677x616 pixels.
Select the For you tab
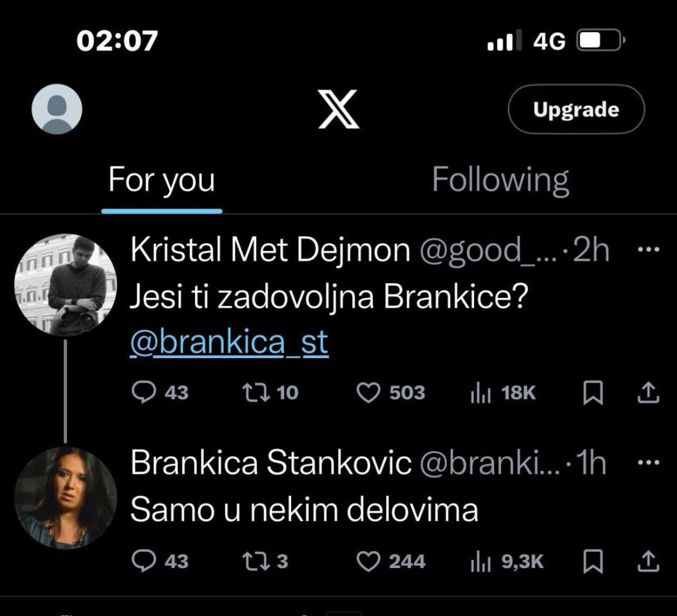162,179
